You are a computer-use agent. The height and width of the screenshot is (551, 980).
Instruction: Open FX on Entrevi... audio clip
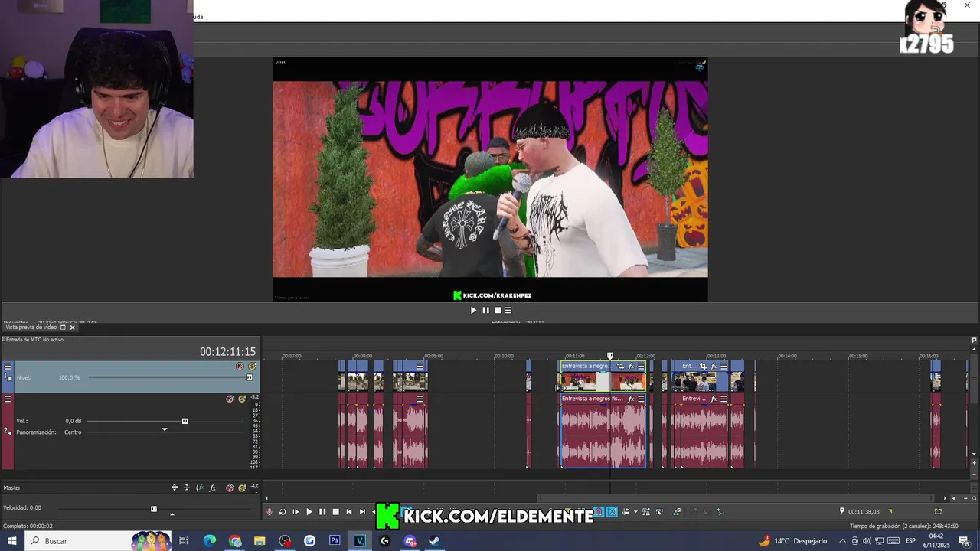[714, 399]
